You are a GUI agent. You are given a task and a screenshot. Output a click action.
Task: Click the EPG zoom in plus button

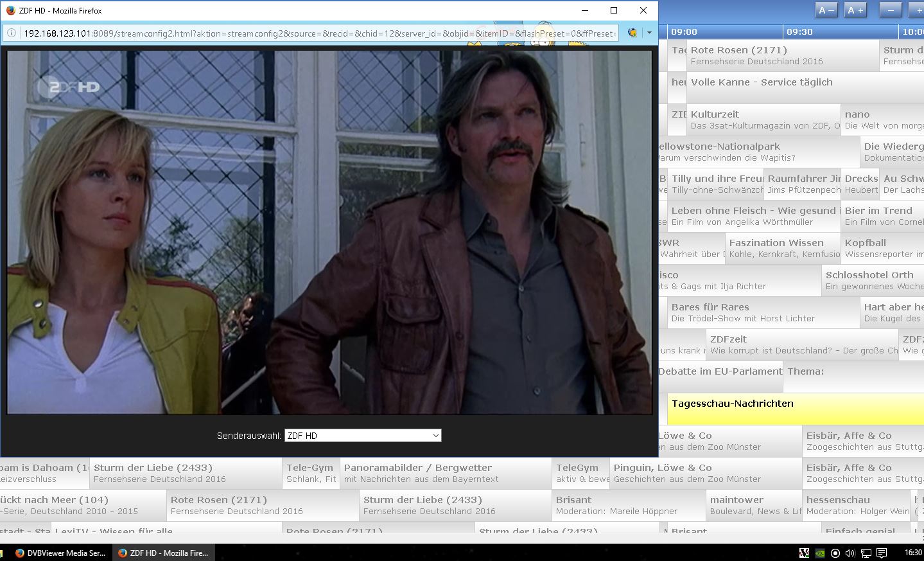(x=917, y=10)
